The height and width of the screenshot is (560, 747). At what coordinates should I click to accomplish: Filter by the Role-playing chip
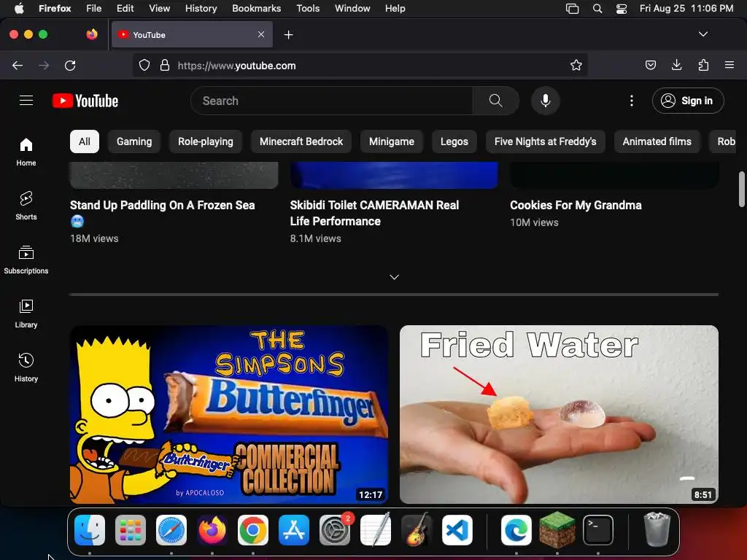click(x=205, y=141)
